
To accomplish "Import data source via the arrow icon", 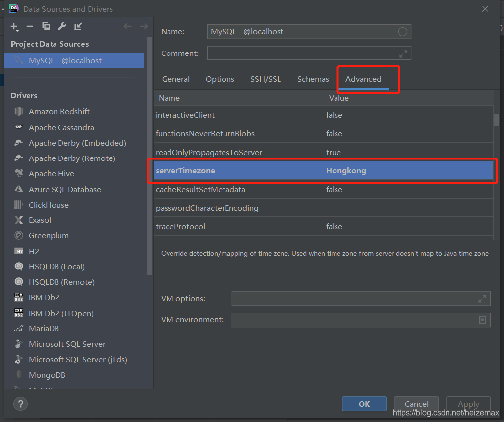I will click(x=78, y=27).
